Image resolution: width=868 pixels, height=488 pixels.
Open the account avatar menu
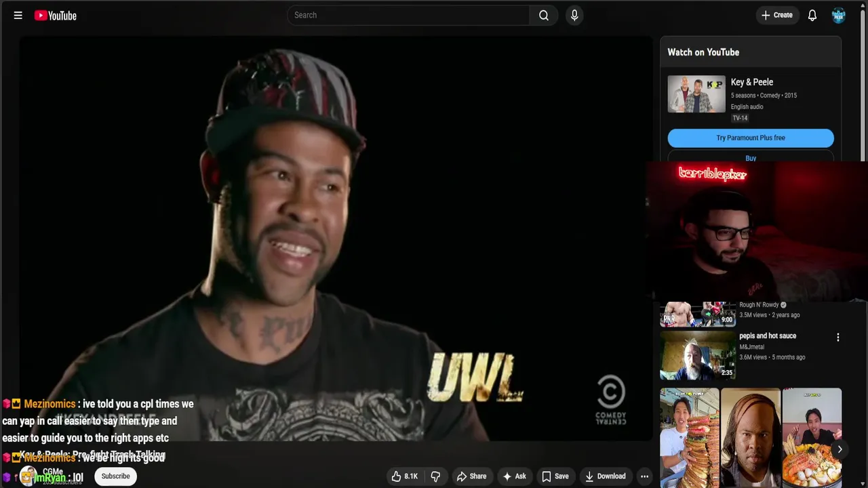(839, 15)
